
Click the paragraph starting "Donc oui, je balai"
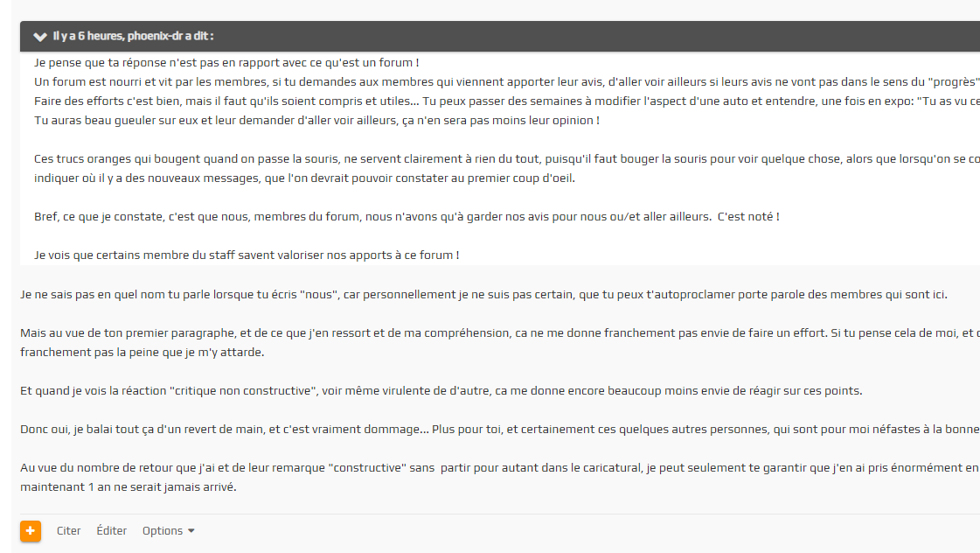coord(437,430)
